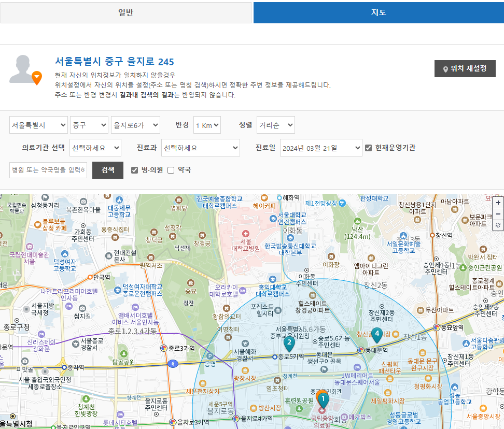Click the 종로3가역 subway station icon

pyautogui.click(x=164, y=348)
